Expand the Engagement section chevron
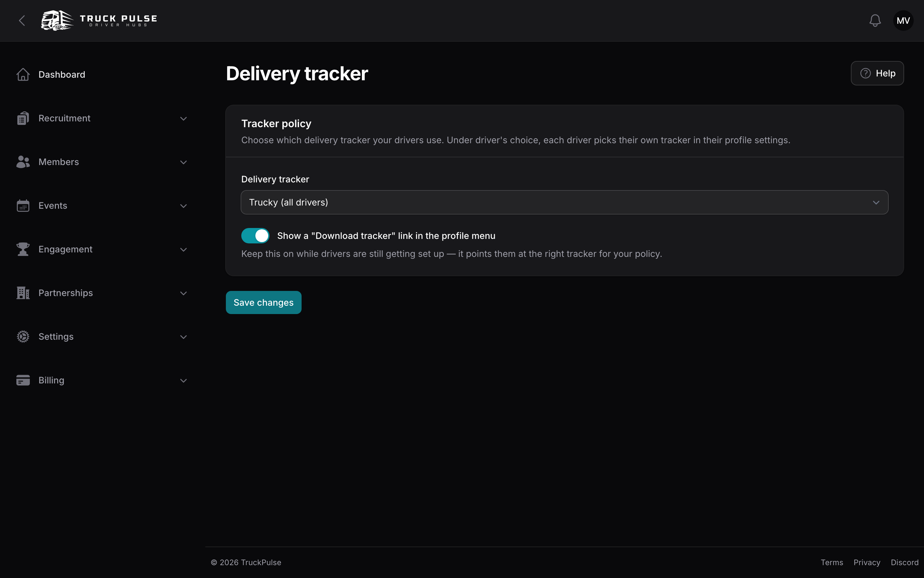The image size is (924, 578). [x=183, y=250]
